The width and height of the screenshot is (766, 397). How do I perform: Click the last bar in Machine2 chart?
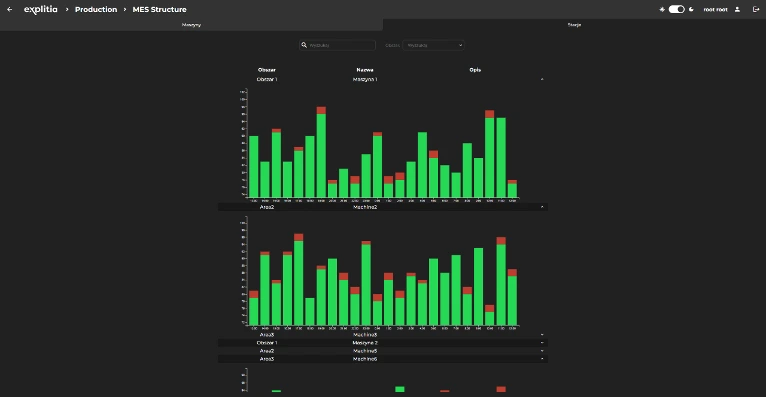coord(512,297)
